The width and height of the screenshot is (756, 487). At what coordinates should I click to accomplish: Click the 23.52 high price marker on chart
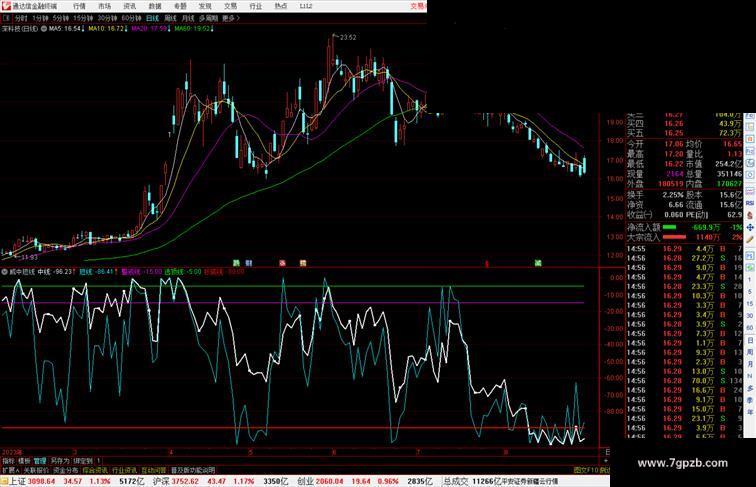pos(348,37)
